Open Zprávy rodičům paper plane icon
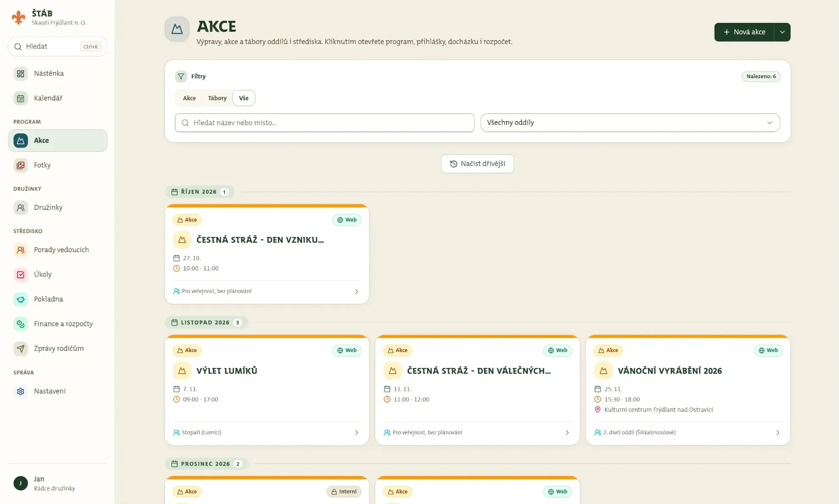This screenshot has height=504, width=839. tap(20, 349)
